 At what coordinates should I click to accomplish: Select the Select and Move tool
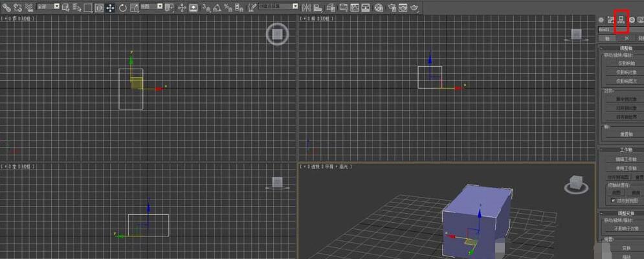[x=110, y=8]
